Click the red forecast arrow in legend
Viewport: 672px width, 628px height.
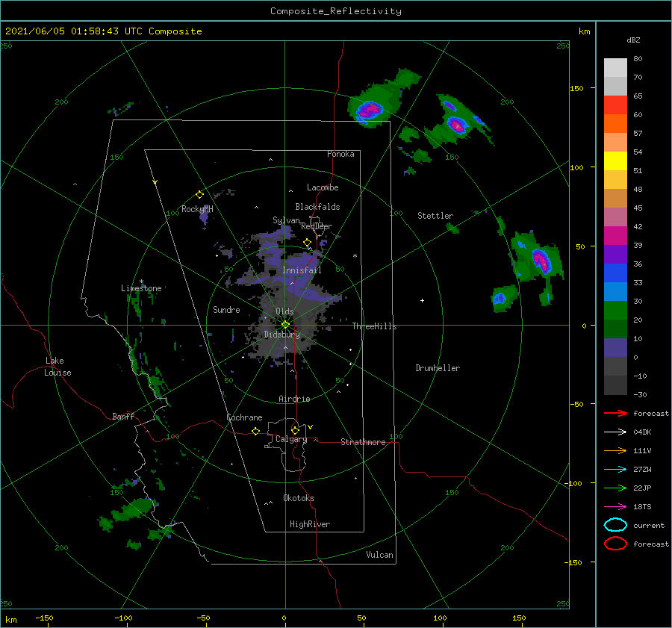615,413
